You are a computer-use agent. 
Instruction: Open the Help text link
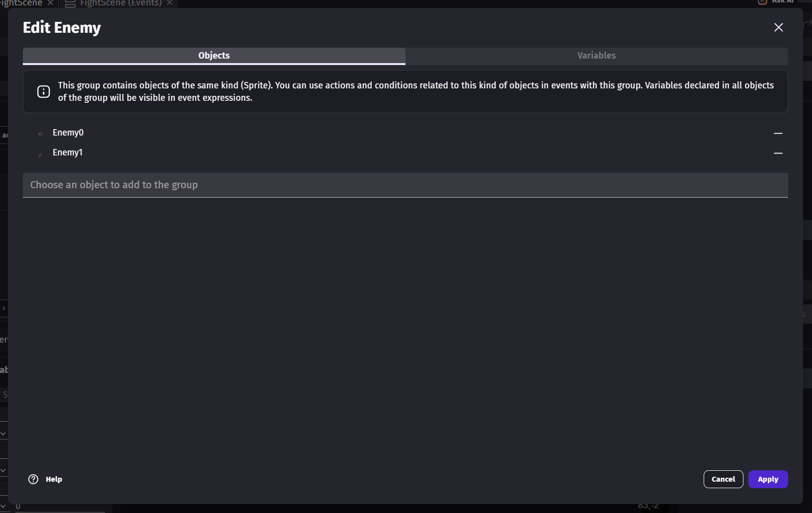pyautogui.click(x=54, y=479)
